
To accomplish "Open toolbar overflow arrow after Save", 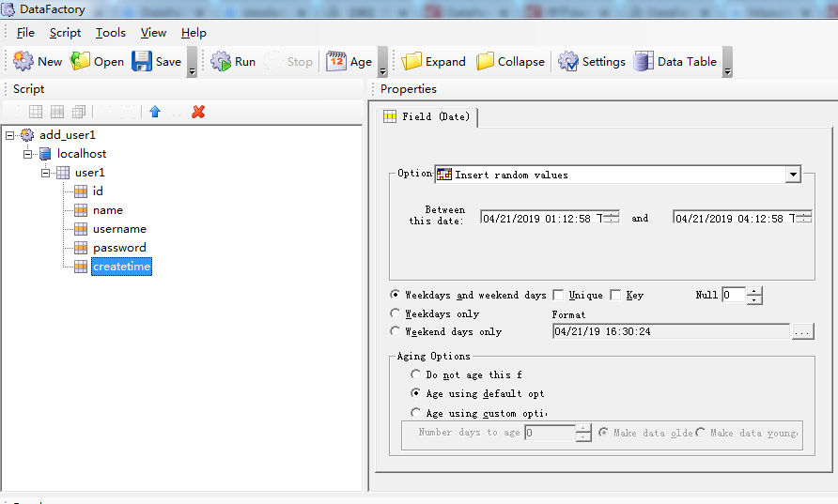I will tap(193, 62).
